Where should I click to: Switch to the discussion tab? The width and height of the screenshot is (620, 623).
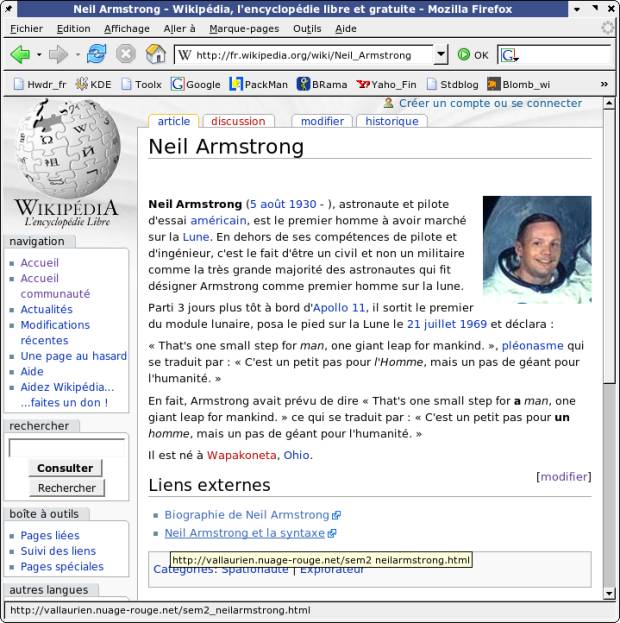[238, 121]
